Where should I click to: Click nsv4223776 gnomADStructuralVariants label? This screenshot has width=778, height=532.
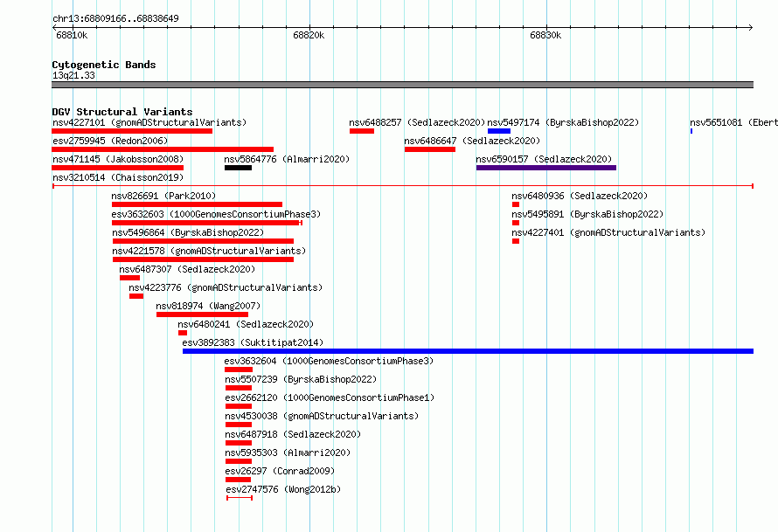226,287
